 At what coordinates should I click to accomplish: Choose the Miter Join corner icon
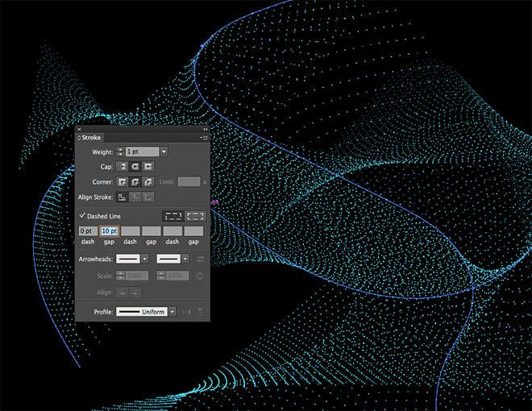(123, 182)
